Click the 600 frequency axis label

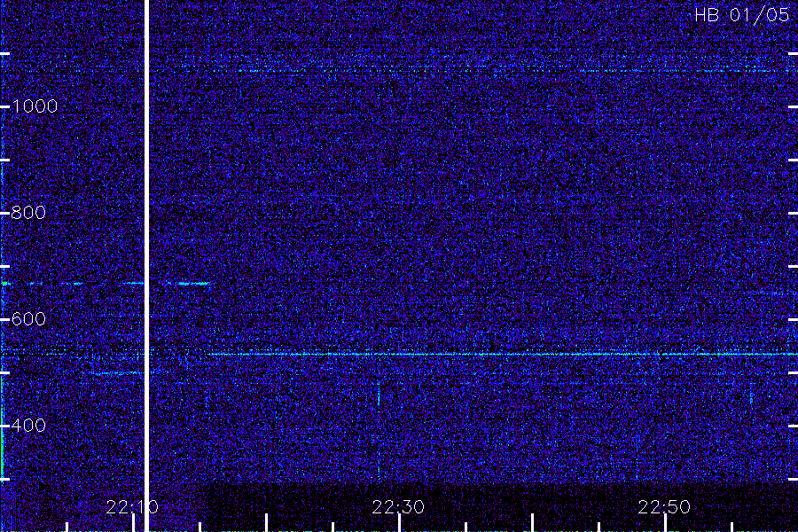pyautogui.click(x=28, y=319)
